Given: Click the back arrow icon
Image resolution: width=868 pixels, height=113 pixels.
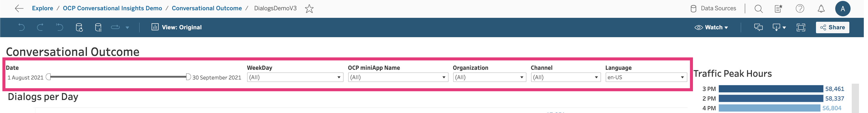Looking at the screenshot, I should 19,8.
